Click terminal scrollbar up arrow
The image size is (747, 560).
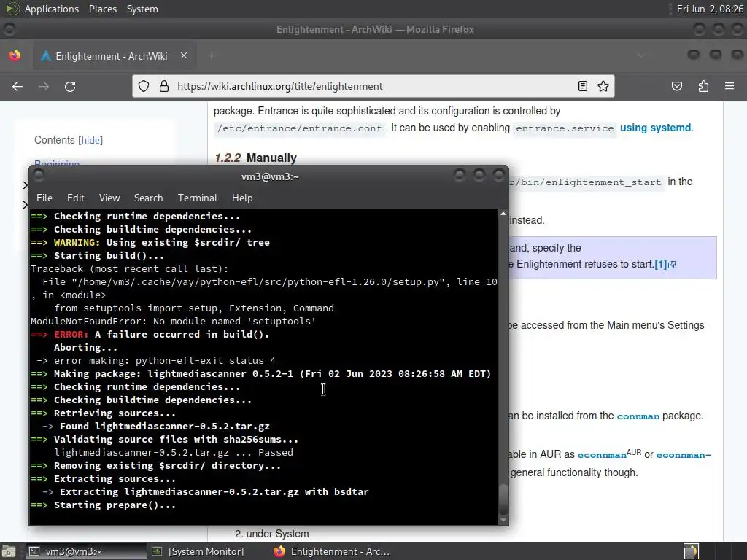(503, 214)
